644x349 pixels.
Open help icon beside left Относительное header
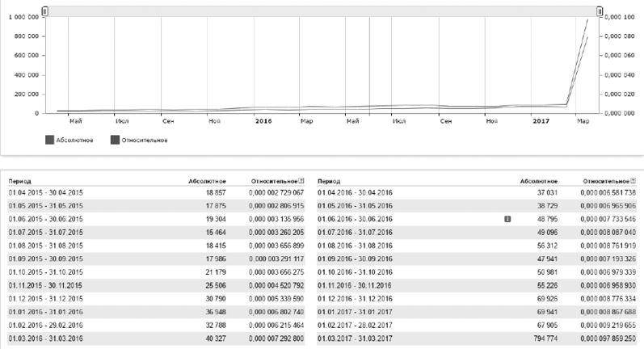(301, 181)
